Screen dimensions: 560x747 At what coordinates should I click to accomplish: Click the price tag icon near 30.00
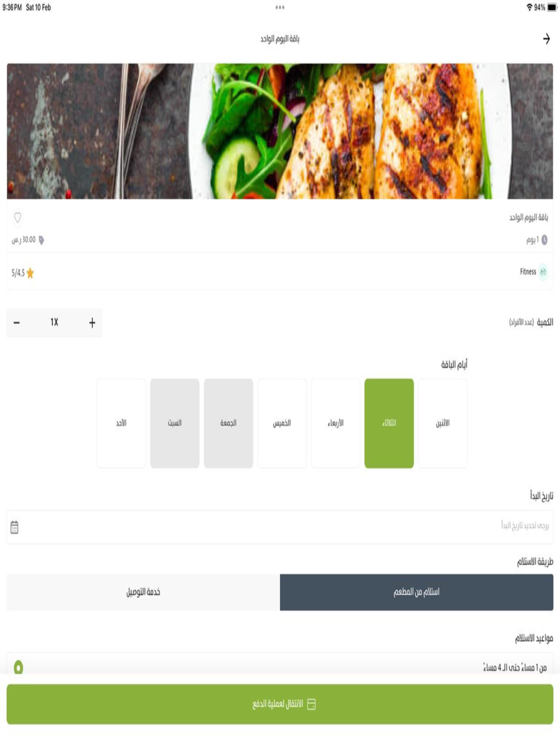(41, 240)
